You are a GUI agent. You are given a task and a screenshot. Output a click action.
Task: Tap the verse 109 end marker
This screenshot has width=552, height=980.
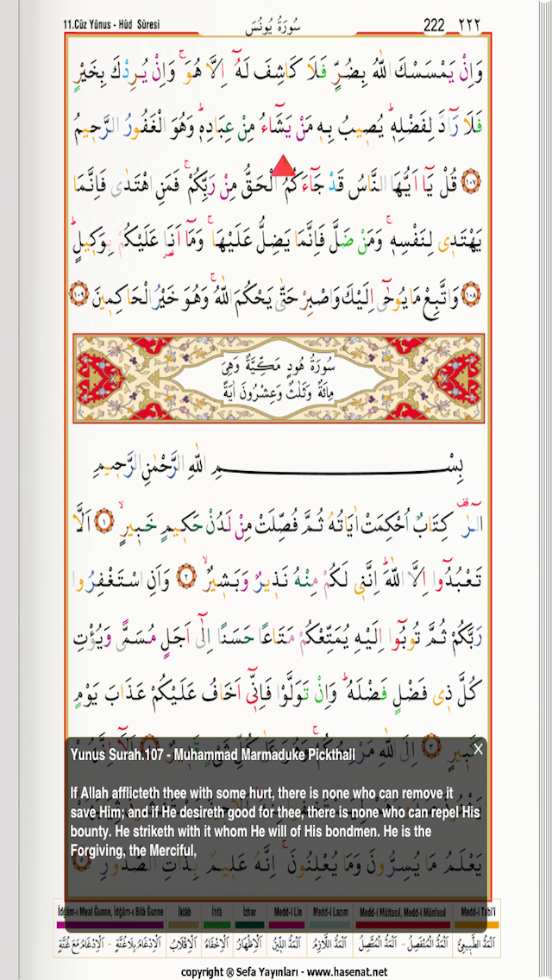(x=78, y=294)
